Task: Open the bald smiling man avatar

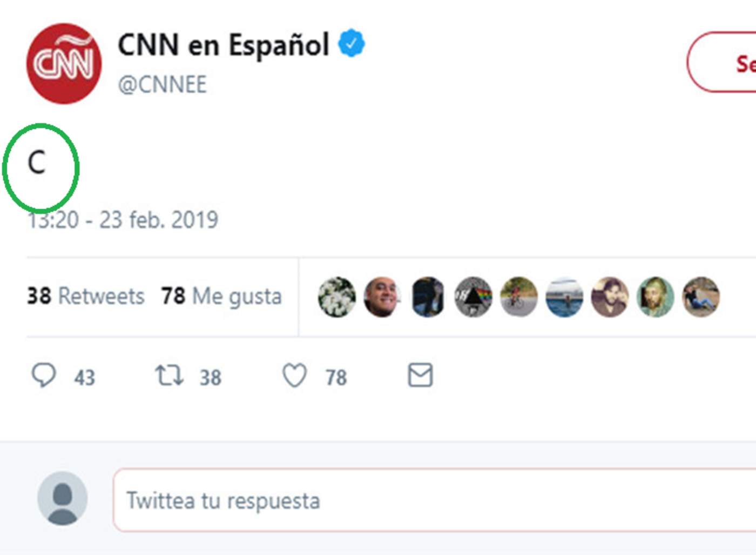Action: point(382,297)
